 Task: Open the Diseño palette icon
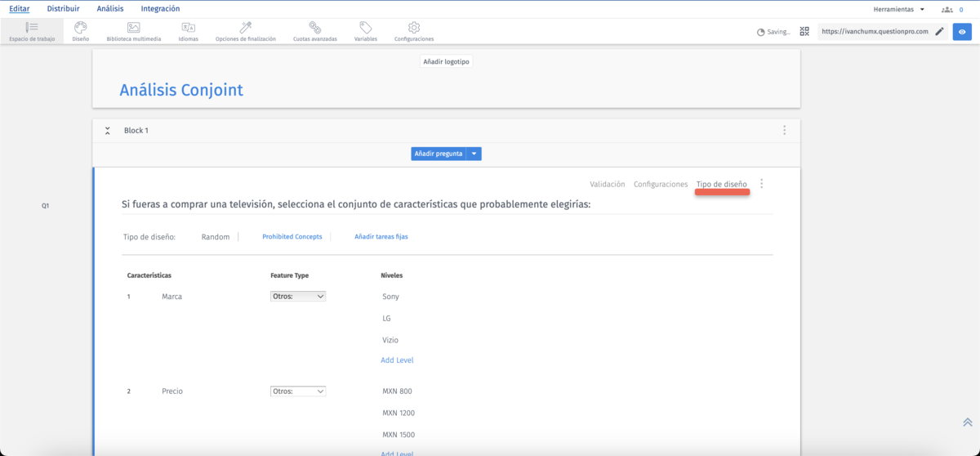click(x=80, y=29)
